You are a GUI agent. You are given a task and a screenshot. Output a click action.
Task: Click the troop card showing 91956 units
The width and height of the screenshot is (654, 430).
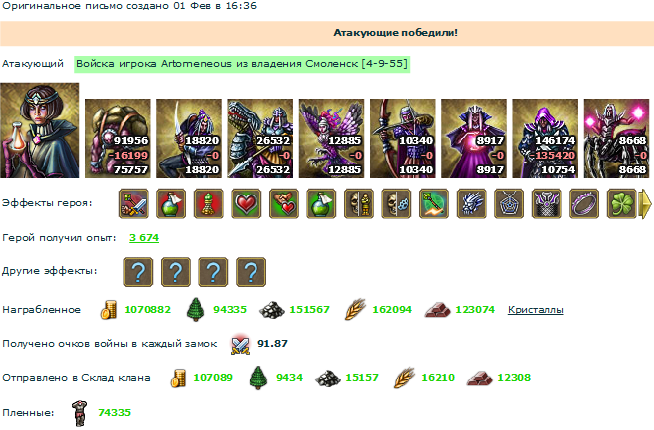point(118,138)
